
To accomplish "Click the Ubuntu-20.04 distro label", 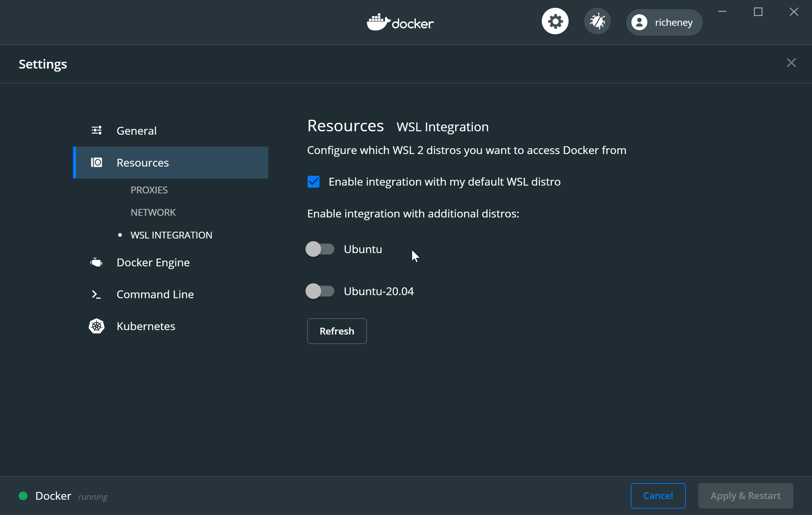I will [x=379, y=291].
